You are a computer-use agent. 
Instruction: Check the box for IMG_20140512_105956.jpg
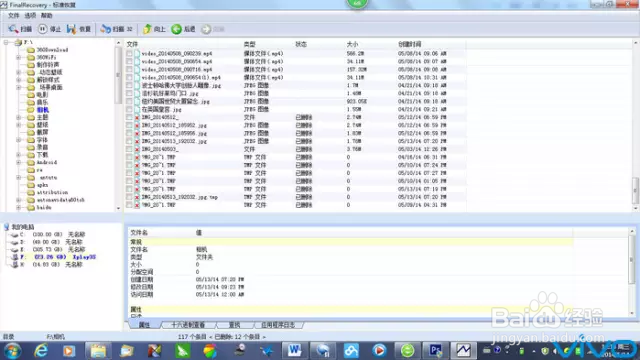coord(129,133)
